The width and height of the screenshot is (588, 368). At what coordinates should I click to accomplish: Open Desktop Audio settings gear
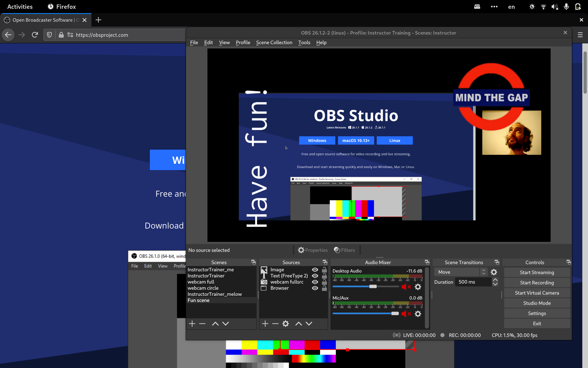(x=418, y=287)
